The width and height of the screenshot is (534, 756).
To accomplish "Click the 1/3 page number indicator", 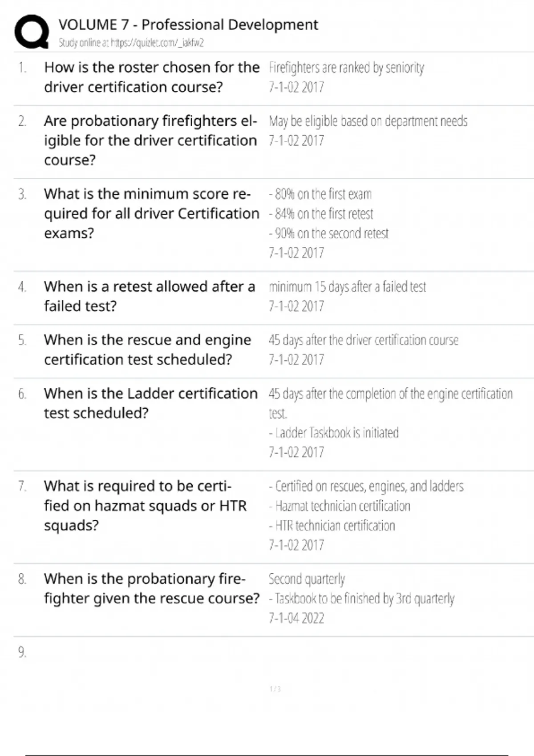I will click(275, 689).
